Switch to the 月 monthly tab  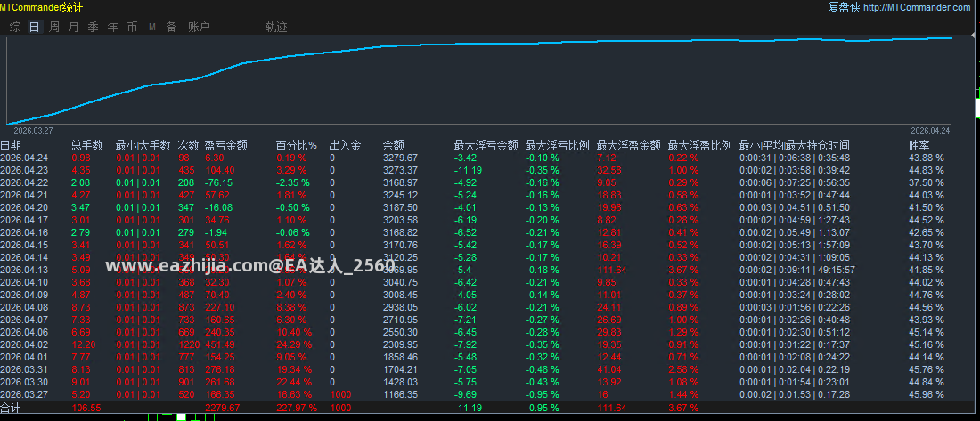74,27
